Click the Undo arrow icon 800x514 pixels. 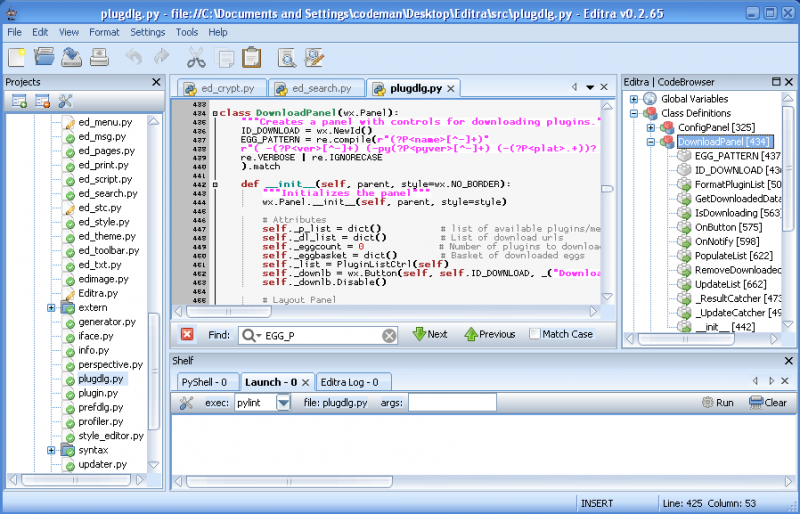pyautogui.click(x=134, y=57)
